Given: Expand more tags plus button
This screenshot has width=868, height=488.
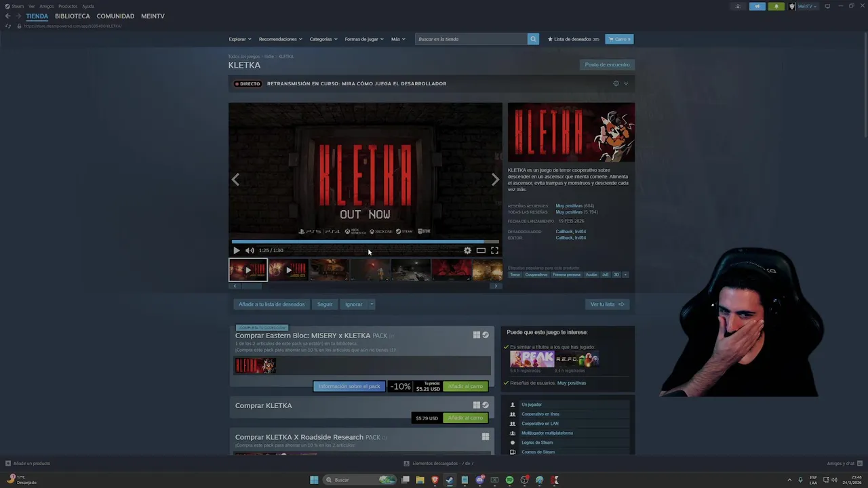Looking at the screenshot, I should pos(625,274).
